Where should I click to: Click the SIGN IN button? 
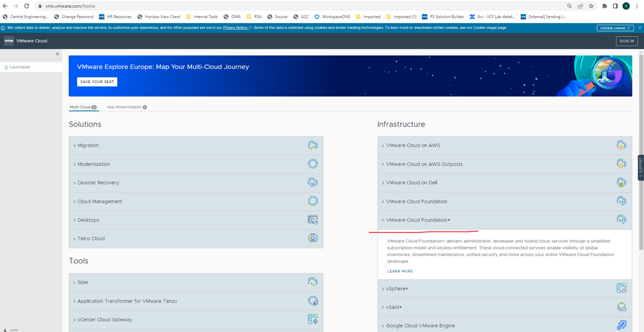coord(627,41)
